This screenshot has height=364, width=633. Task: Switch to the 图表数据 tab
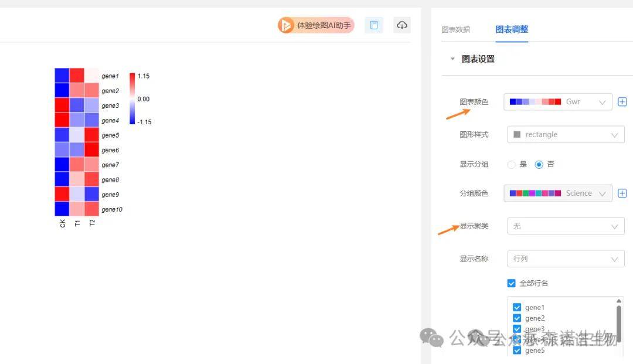point(455,29)
